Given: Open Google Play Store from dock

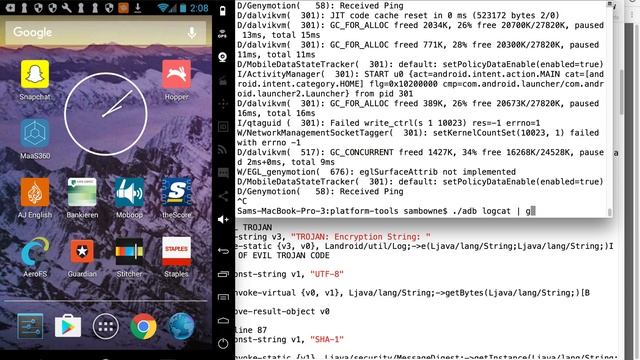Looking at the screenshot, I should (x=68, y=327).
